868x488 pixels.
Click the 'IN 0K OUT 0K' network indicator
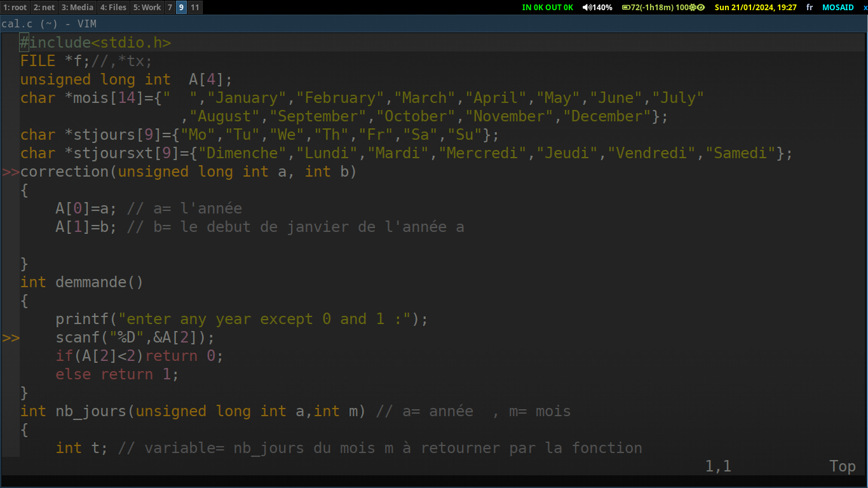click(547, 8)
